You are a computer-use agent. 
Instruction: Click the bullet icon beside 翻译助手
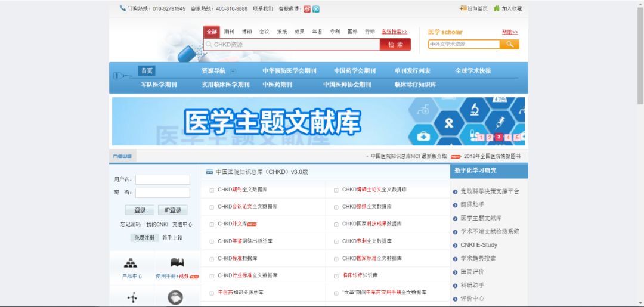point(455,205)
